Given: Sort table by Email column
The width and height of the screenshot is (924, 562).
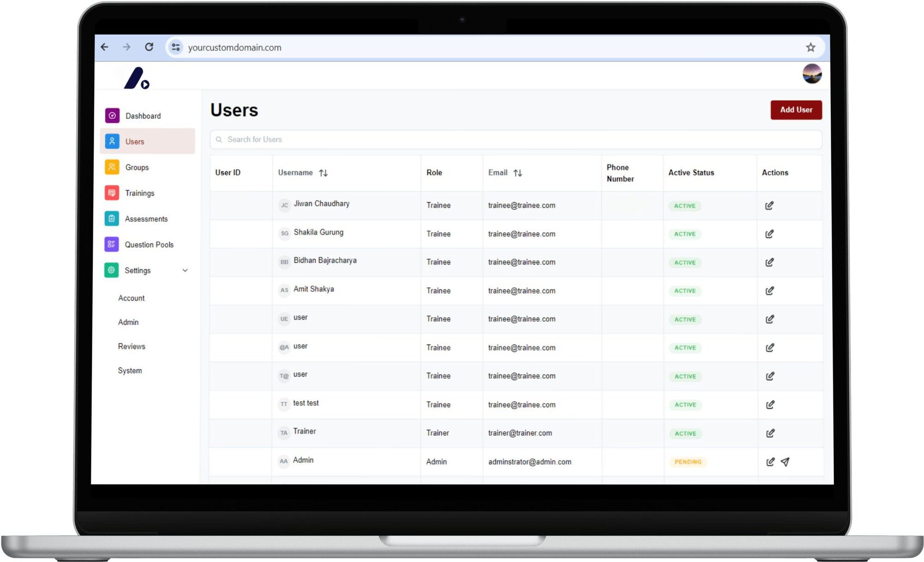Looking at the screenshot, I should tap(518, 173).
